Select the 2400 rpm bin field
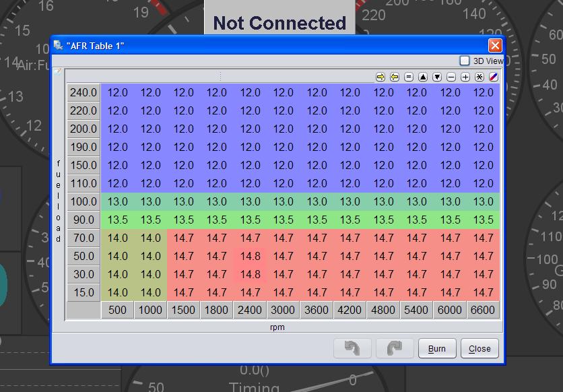563x392 pixels. (x=250, y=310)
